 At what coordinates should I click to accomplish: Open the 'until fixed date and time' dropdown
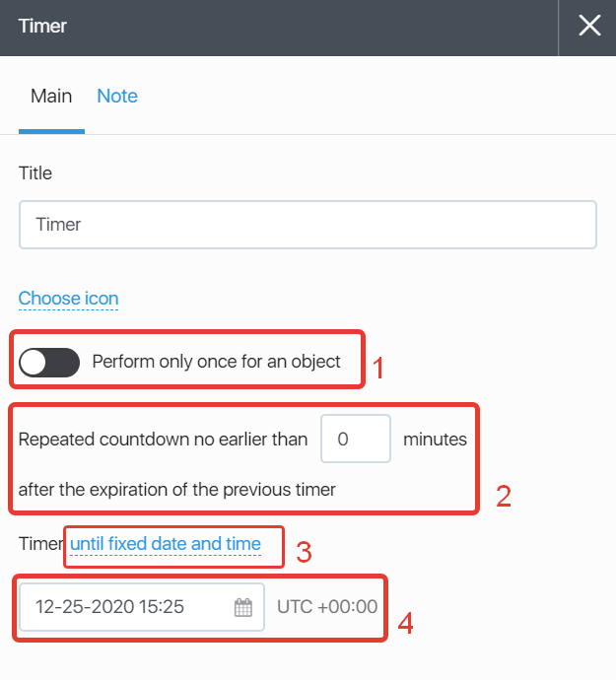tap(166, 544)
